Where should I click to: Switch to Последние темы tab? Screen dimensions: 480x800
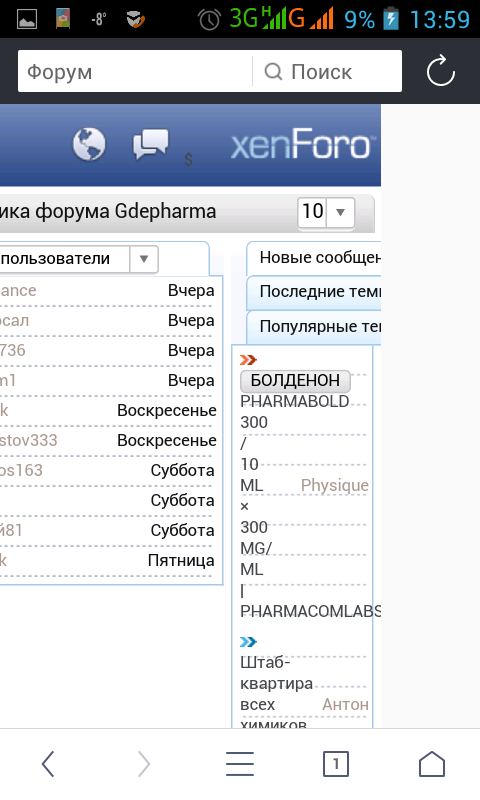(x=314, y=292)
